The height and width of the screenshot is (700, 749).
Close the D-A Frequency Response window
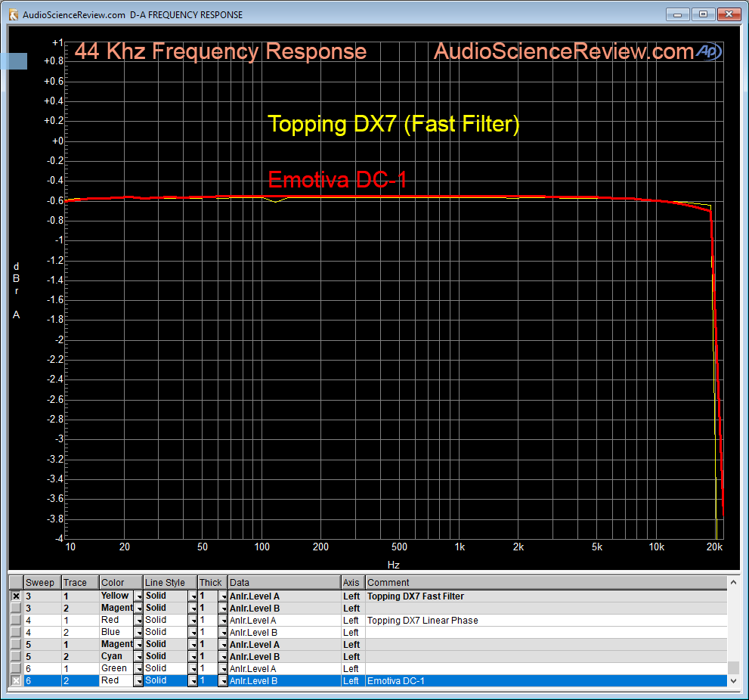coord(729,14)
